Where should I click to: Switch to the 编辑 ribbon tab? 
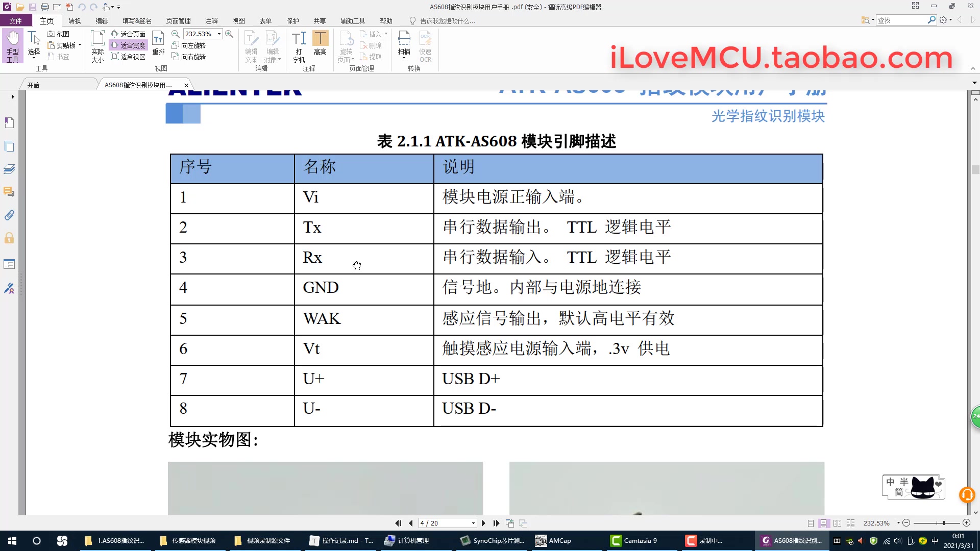(102, 21)
